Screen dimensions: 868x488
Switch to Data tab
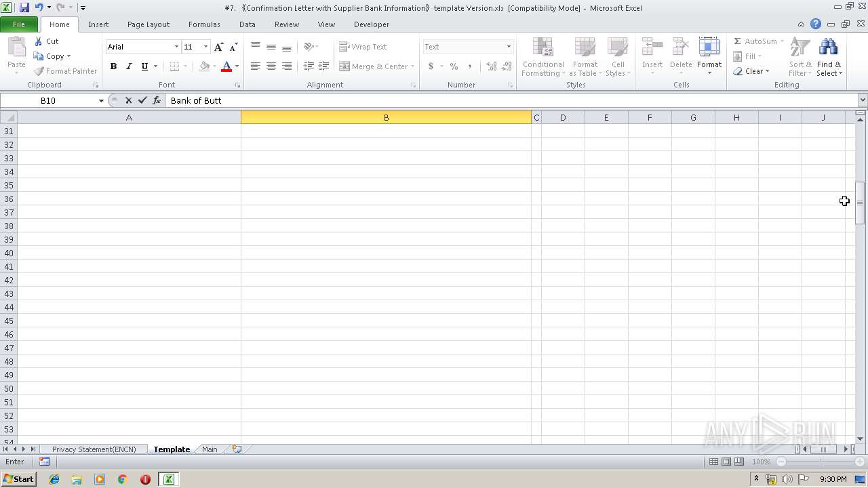[x=248, y=24]
